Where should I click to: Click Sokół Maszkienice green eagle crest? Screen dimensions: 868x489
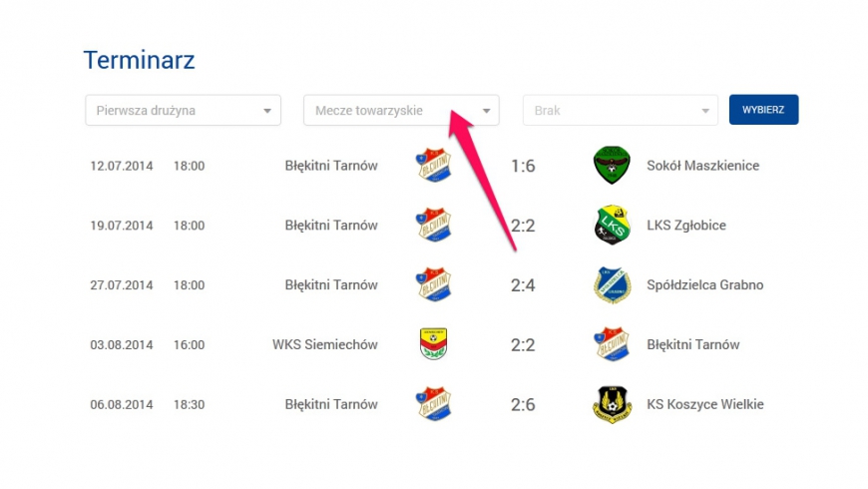point(612,165)
